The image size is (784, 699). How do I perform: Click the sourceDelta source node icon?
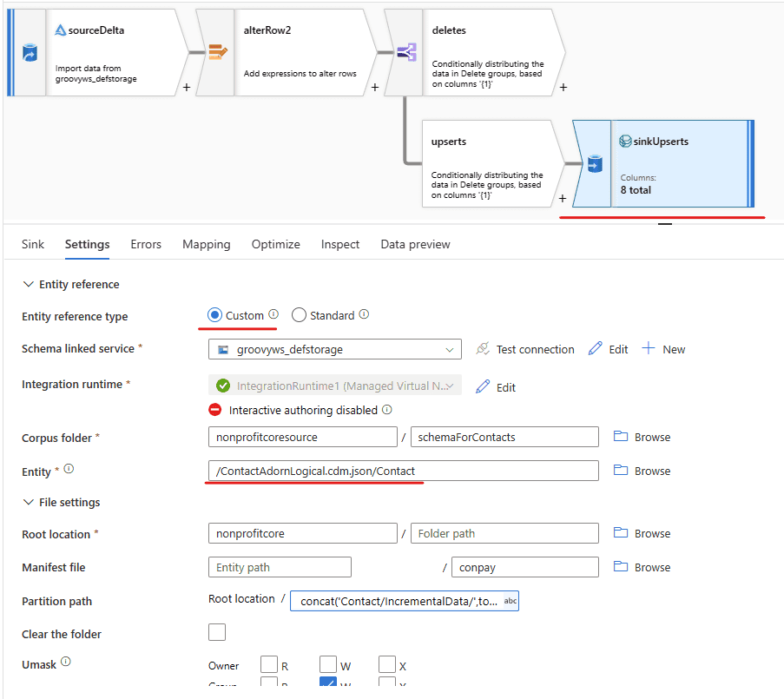[x=30, y=53]
